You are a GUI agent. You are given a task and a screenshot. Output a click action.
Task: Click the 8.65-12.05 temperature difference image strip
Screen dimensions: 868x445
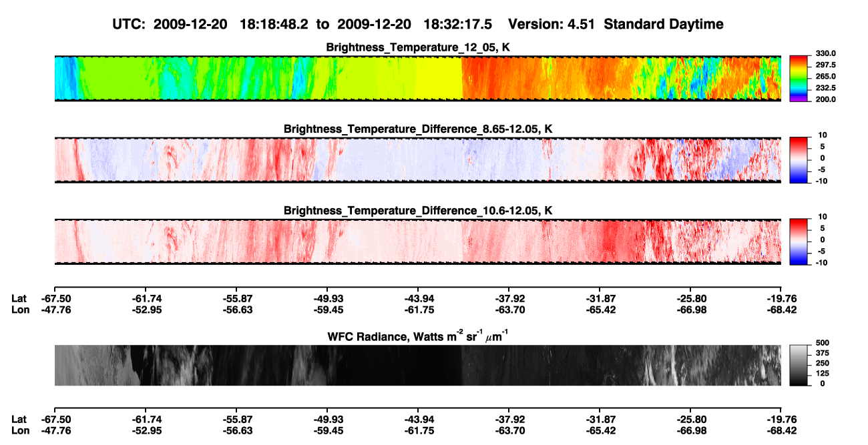tap(417, 160)
